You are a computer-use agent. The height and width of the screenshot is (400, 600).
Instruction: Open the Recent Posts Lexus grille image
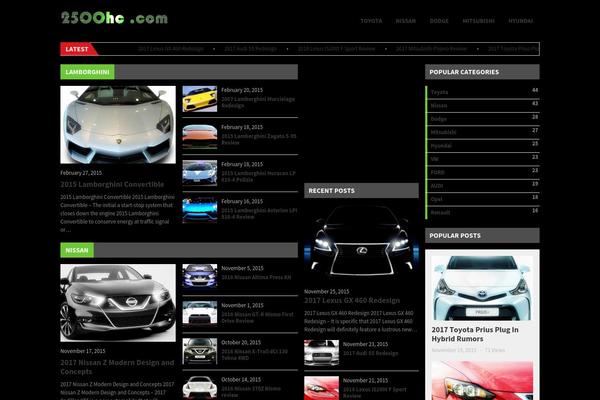click(361, 242)
